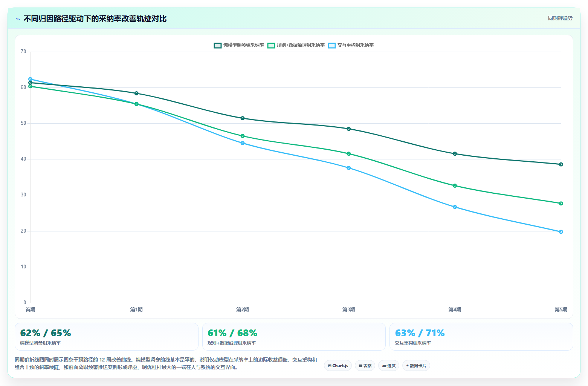Click the chart title 不同归因路径驱动下的采纳率改善轨迹对比

coord(95,19)
